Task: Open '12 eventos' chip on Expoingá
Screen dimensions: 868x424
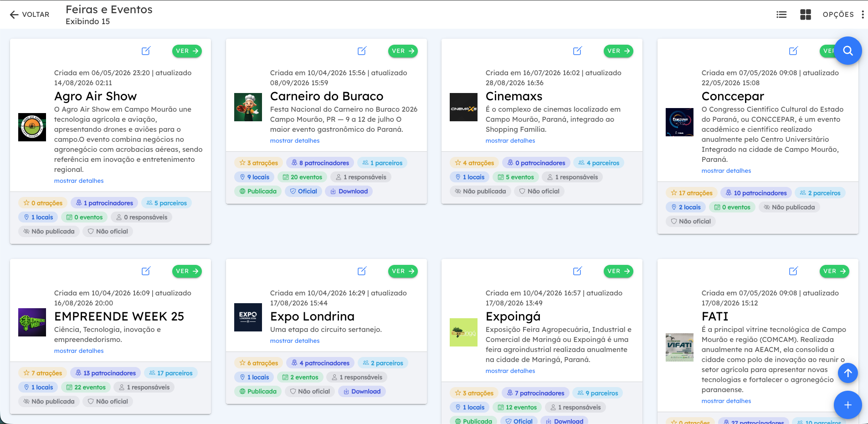Action: point(517,408)
